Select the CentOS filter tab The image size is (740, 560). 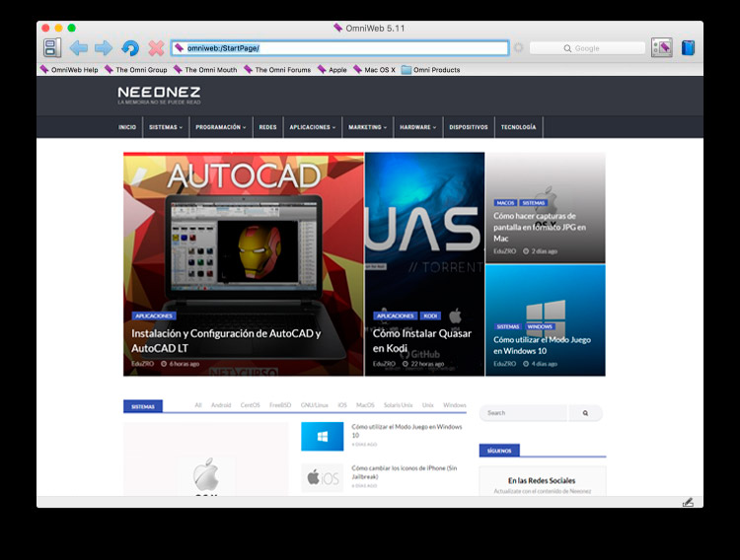pos(251,405)
